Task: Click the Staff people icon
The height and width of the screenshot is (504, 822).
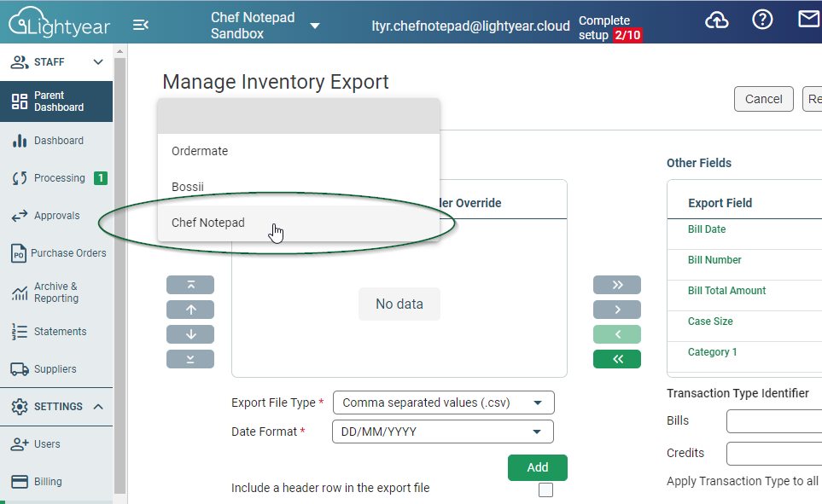Action: click(20, 62)
